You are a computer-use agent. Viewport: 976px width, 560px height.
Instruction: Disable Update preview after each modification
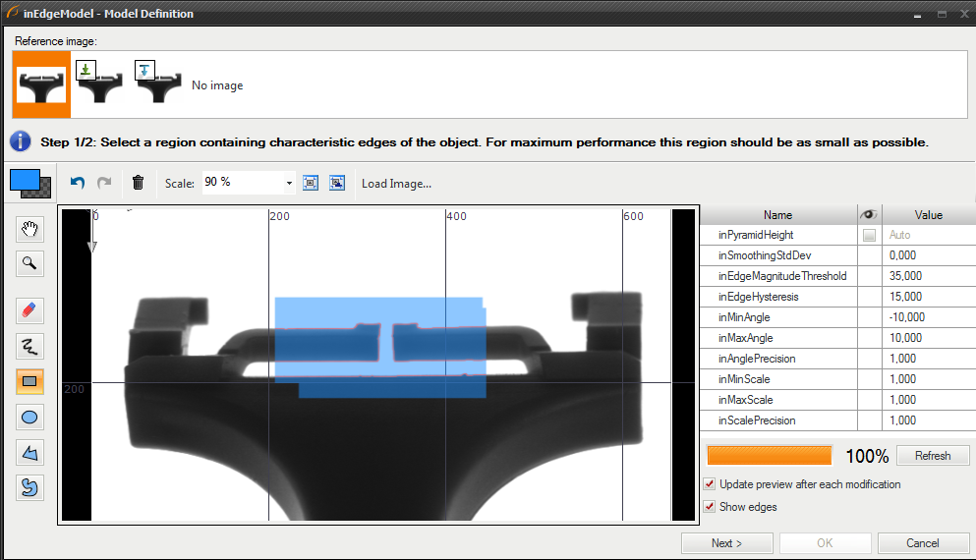[710, 484]
